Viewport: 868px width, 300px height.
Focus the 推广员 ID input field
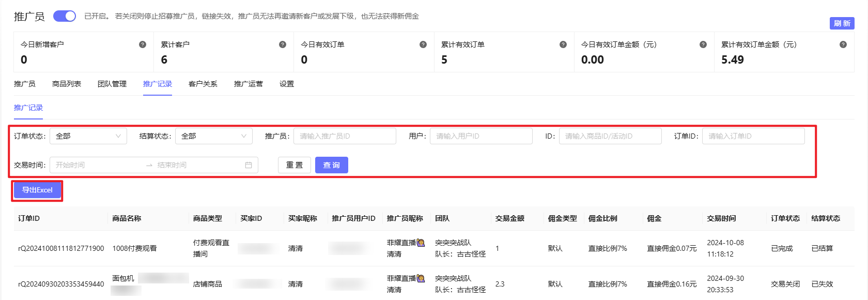point(345,136)
